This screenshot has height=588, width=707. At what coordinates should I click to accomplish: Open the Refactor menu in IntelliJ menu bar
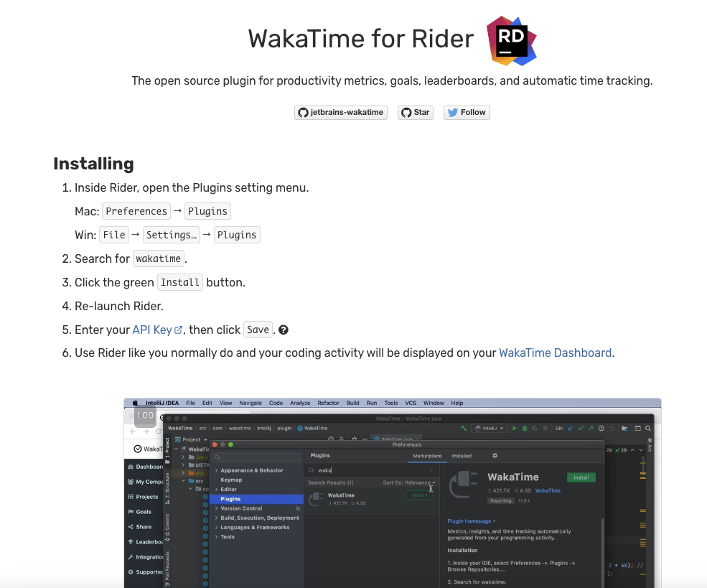[x=328, y=403]
